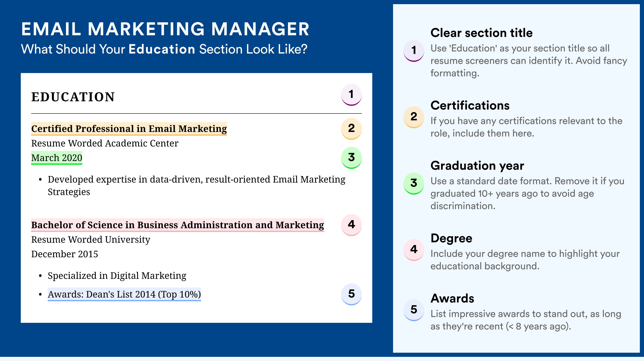This screenshot has width=644, height=361.
Task: Select the "Use 'Education' as your section title" description
Action: 529,61
